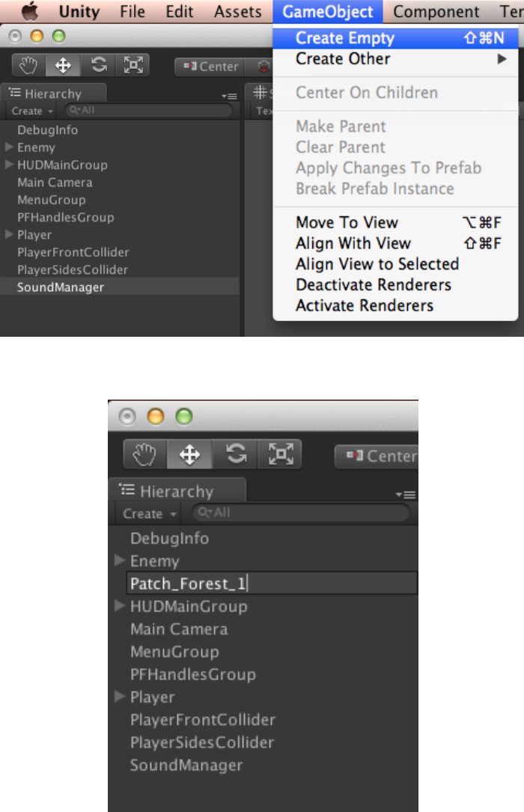Open the Edit menu

pyautogui.click(x=179, y=11)
